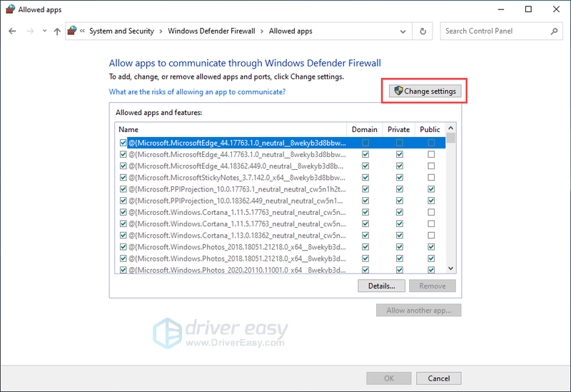Toggle checkbox for PPIProjection_10.0.17763.1 app

123,189
